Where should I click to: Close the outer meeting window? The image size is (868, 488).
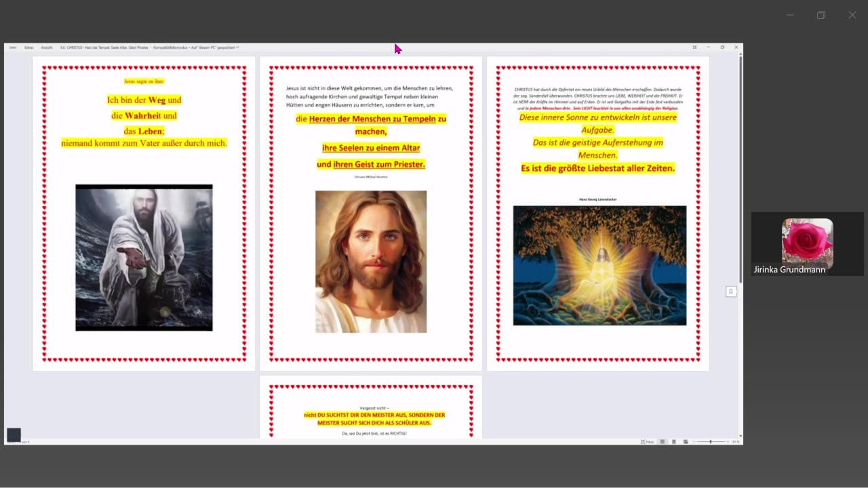(x=852, y=15)
